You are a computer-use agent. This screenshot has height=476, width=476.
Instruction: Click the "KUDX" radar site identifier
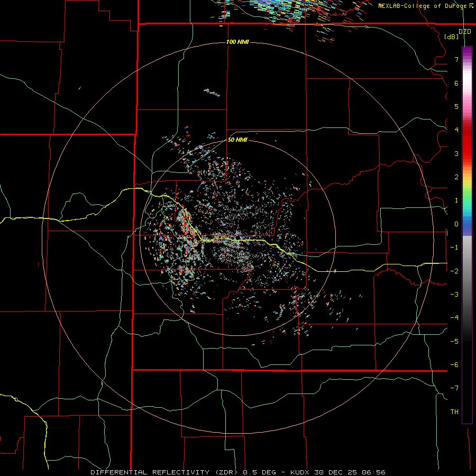(299, 472)
